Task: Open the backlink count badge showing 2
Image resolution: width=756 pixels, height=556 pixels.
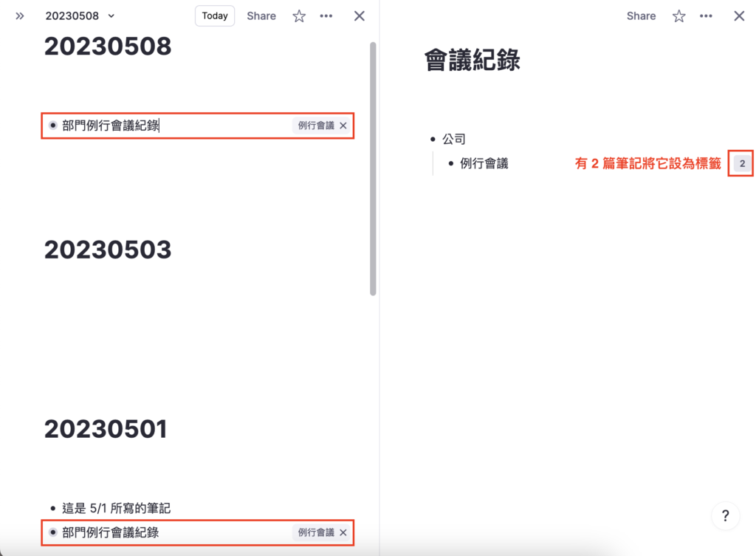Action: coord(740,163)
